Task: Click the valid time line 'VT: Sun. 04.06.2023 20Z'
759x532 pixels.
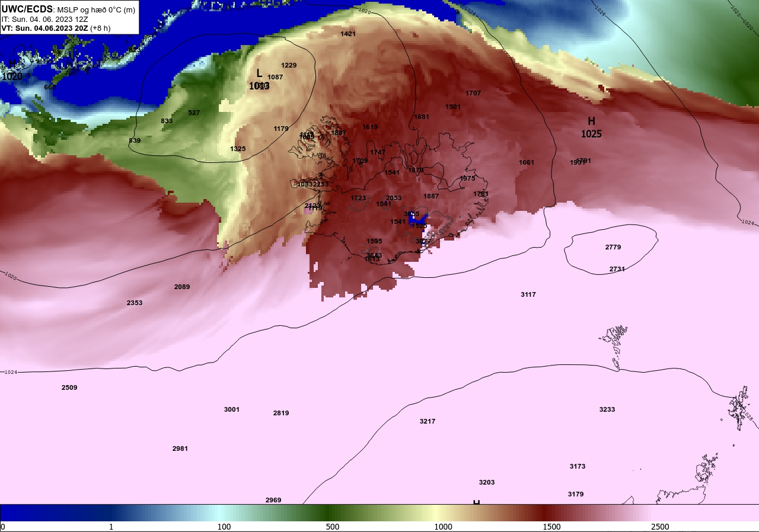Action: pyautogui.click(x=44, y=28)
